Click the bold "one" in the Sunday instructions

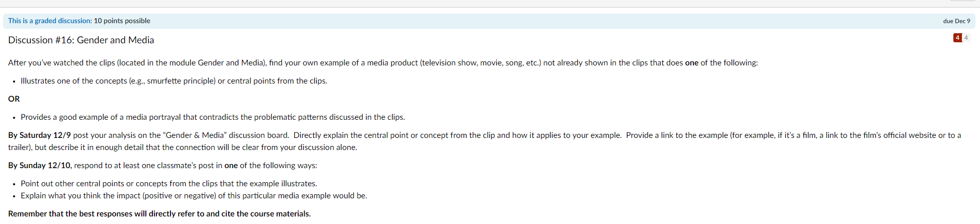pos(231,165)
